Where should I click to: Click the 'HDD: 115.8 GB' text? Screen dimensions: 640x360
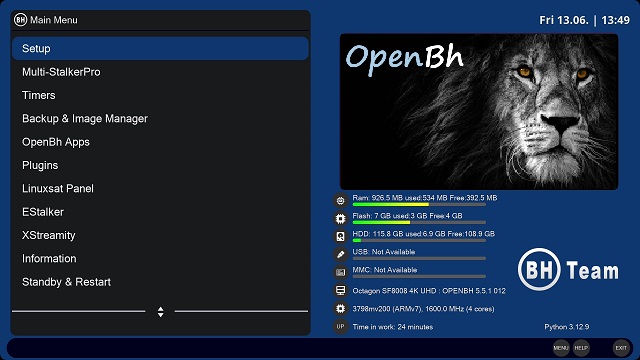[378, 234]
